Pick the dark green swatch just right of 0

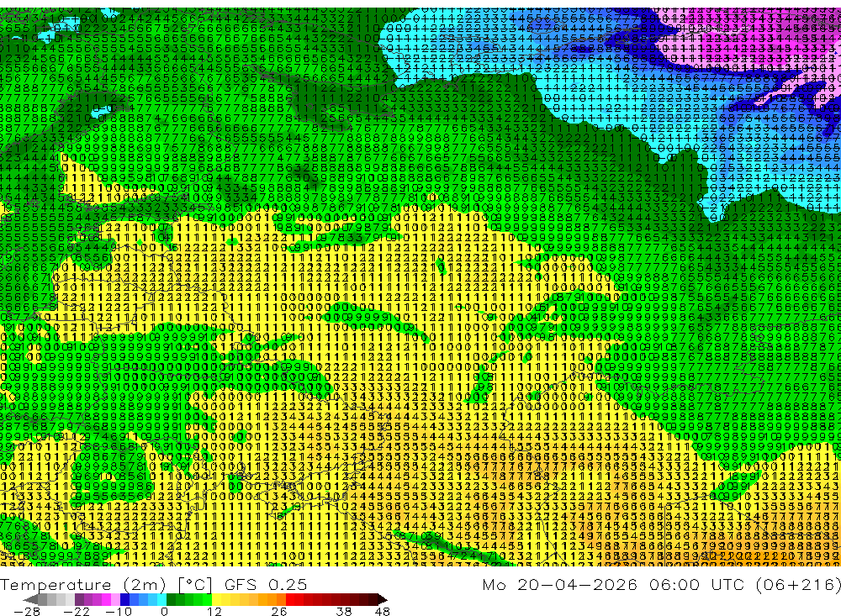tap(171, 600)
